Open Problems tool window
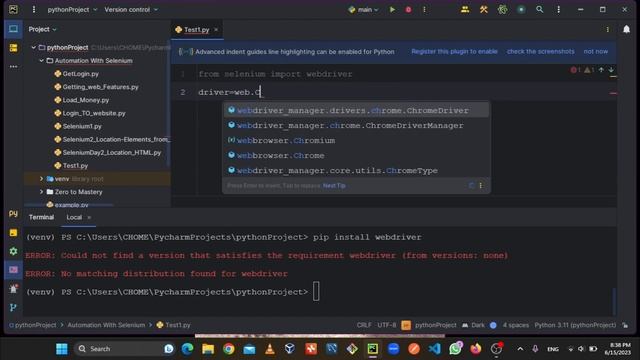The image size is (640, 360). tap(13, 289)
